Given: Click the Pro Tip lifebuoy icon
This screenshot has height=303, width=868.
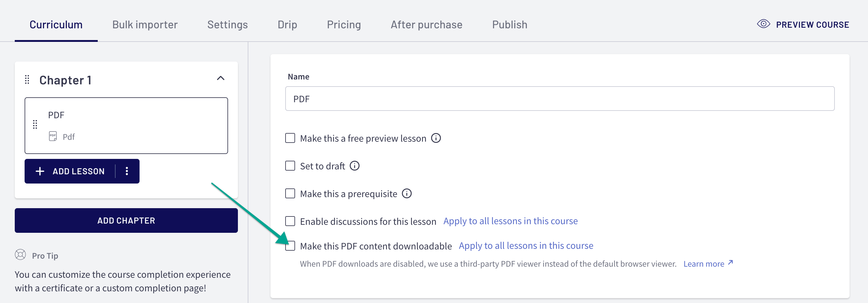Looking at the screenshot, I should tap(21, 255).
